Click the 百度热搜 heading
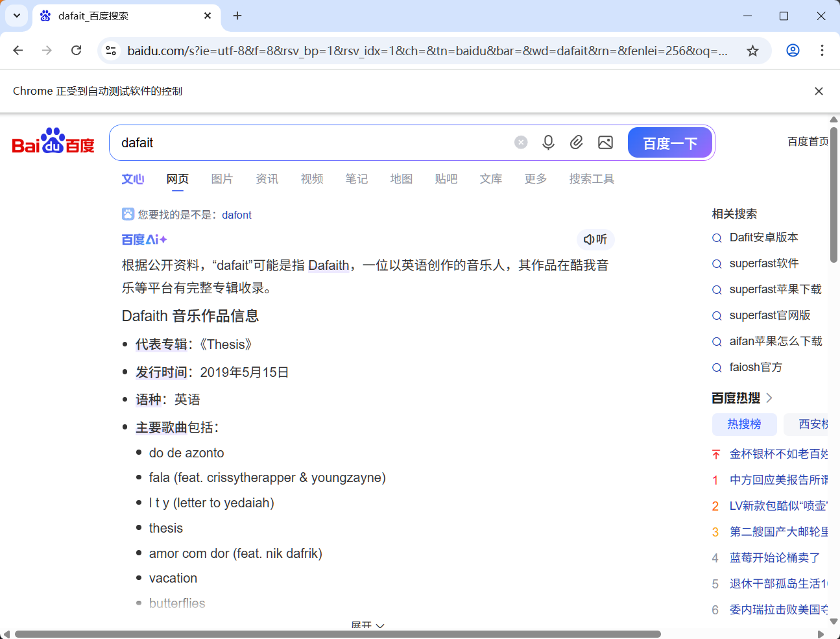The width and height of the screenshot is (840, 639). click(x=736, y=398)
